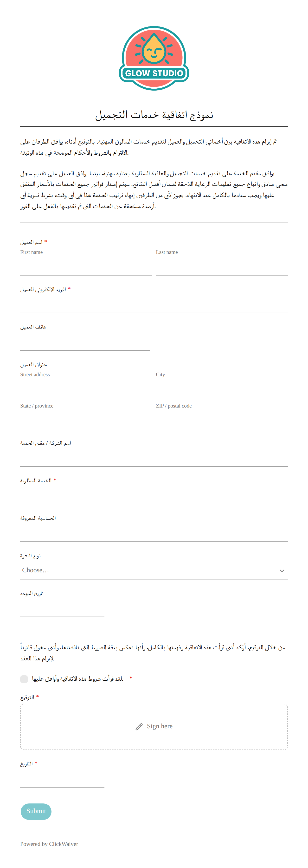Focus the Last name input field

pyautogui.click(x=222, y=267)
